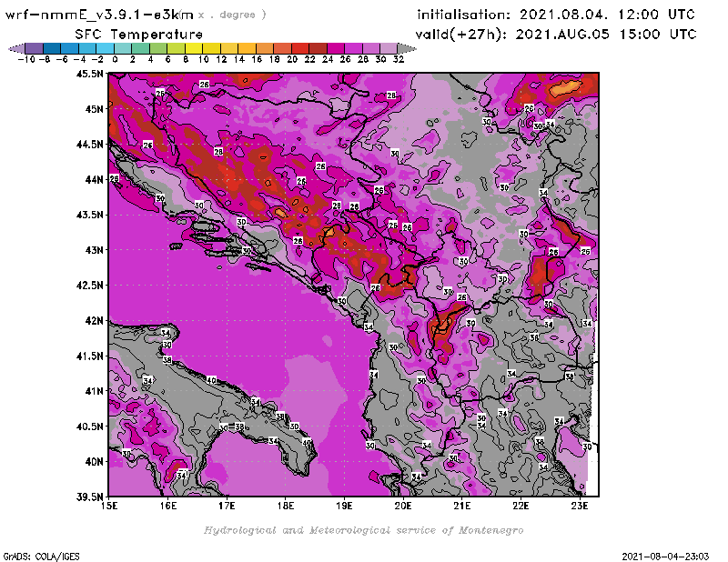Image resolution: width=728 pixels, height=562 pixels.
Task: Click the colorbar label 32
Action: click(399, 60)
